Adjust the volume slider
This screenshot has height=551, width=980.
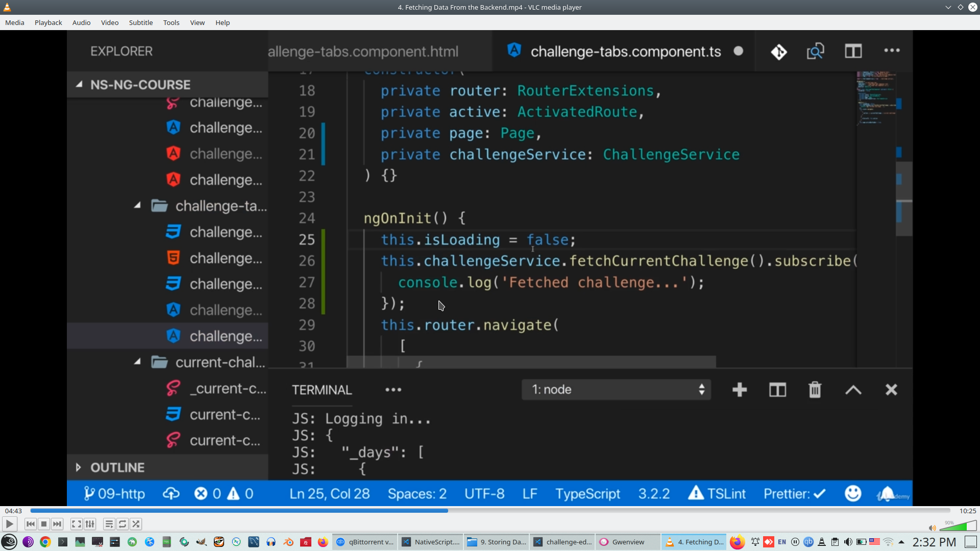click(x=959, y=526)
